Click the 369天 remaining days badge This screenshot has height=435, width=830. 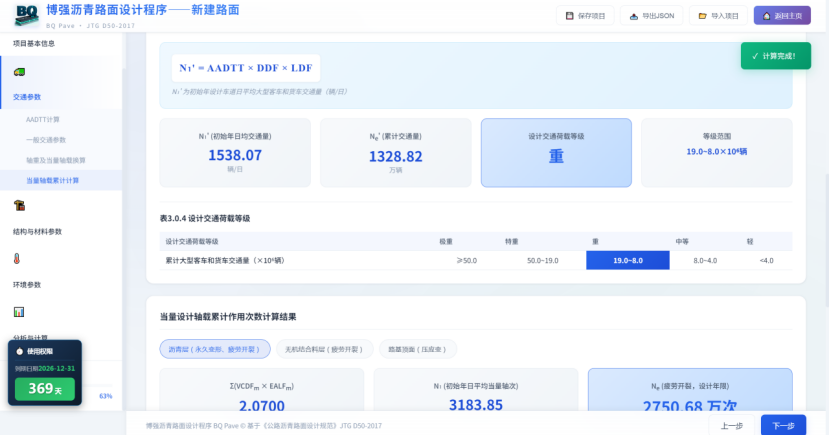[45, 388]
